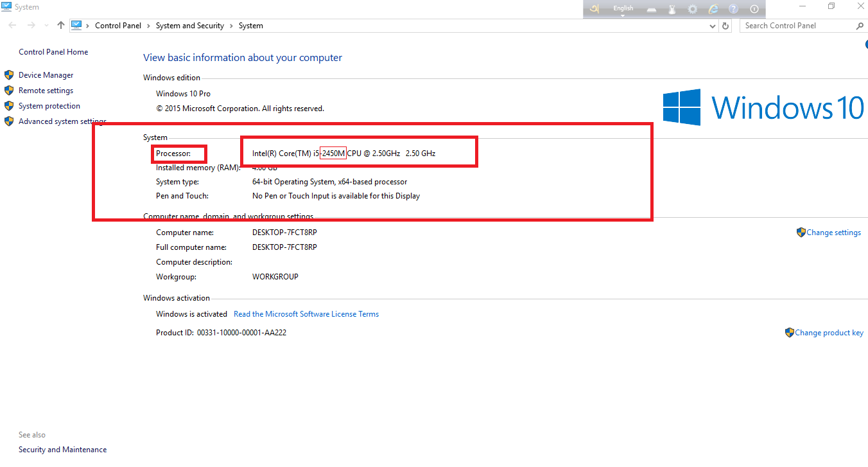
Task: Open Advanced system settings
Action: (x=62, y=121)
